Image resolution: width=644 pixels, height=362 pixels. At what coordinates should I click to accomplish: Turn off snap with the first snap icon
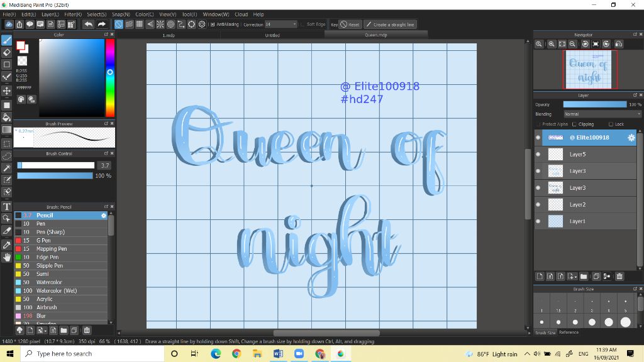coord(118,25)
